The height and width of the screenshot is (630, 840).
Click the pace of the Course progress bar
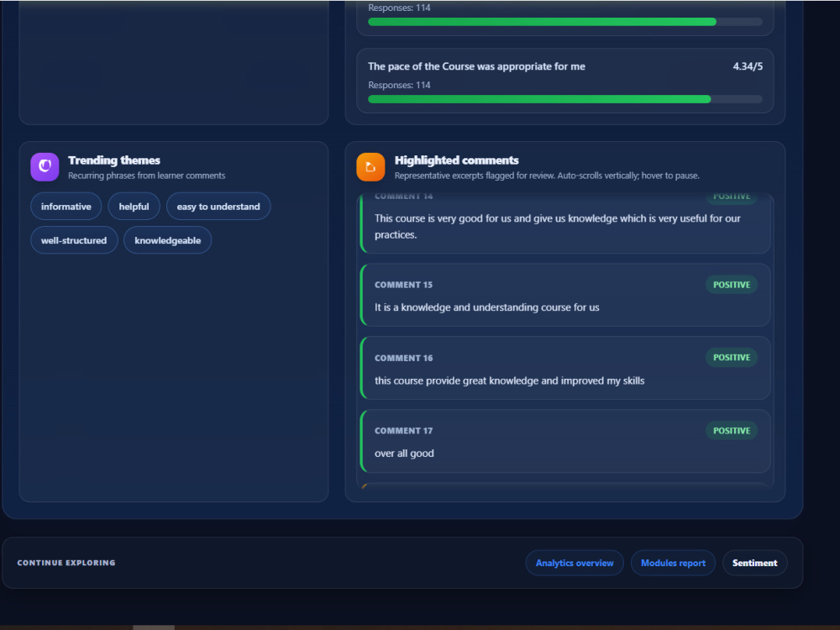point(565,99)
